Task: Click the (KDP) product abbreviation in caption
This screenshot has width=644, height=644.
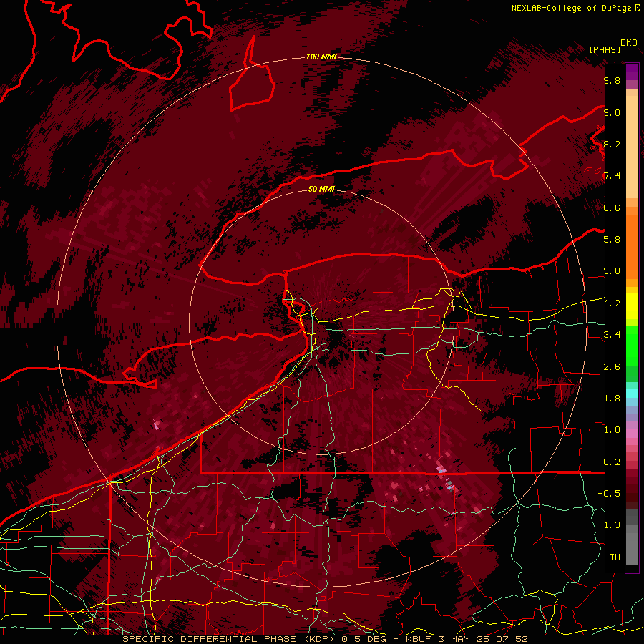Action: (321, 639)
